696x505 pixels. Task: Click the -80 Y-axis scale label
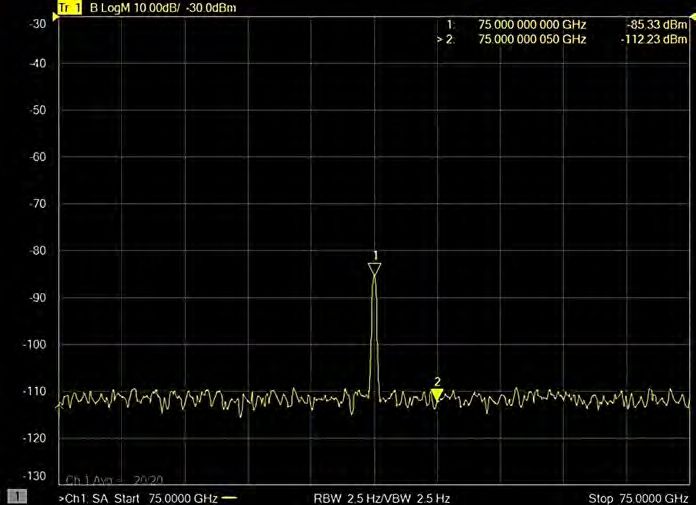point(36,250)
